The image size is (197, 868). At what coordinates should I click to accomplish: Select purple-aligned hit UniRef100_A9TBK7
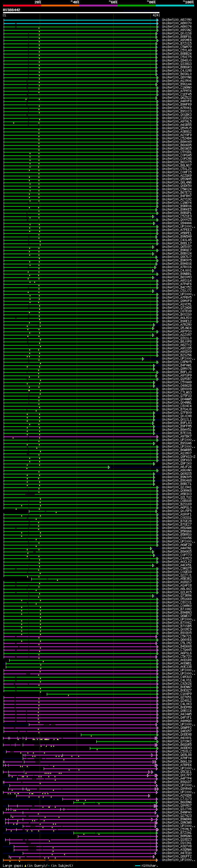click(177, 436)
